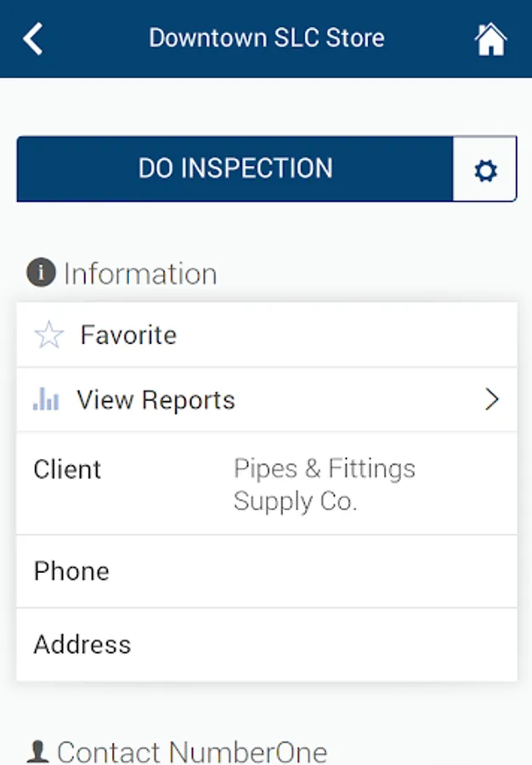Tap the Address label
532x765 pixels.
pos(82,644)
